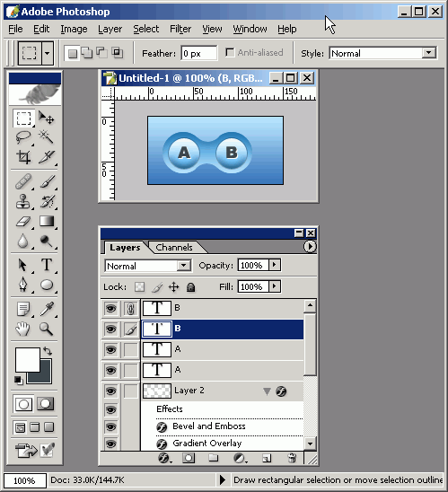Select the Magic Wand tool
448x492 pixels.
[47, 137]
